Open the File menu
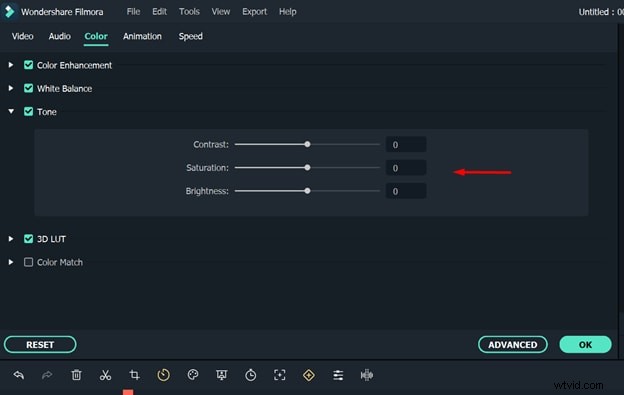This screenshot has height=395, width=624. [x=133, y=12]
